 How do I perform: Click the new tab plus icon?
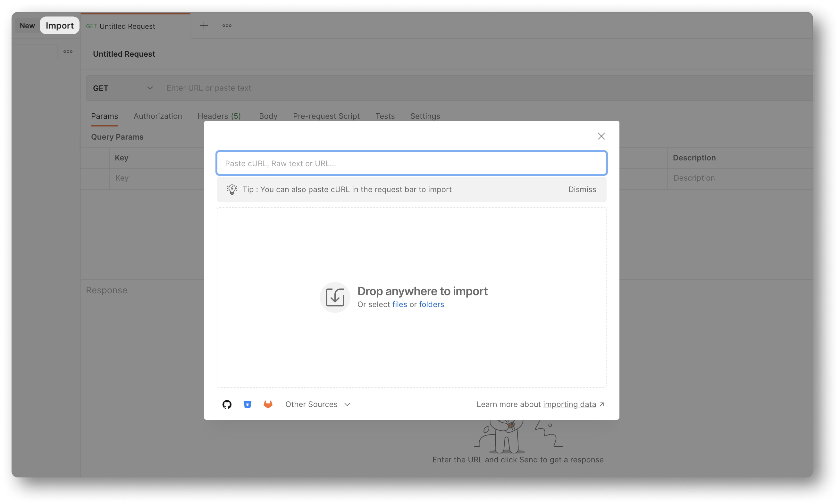tap(204, 25)
